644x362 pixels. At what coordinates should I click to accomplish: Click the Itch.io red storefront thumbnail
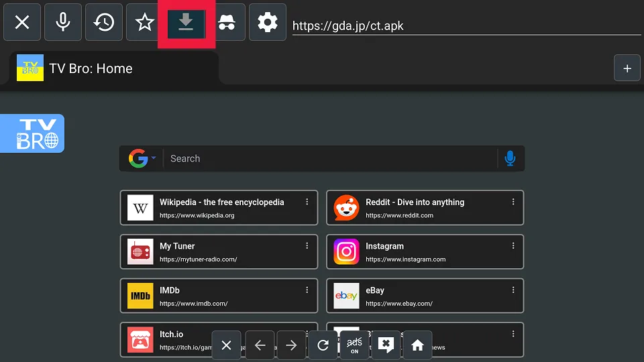140,340
